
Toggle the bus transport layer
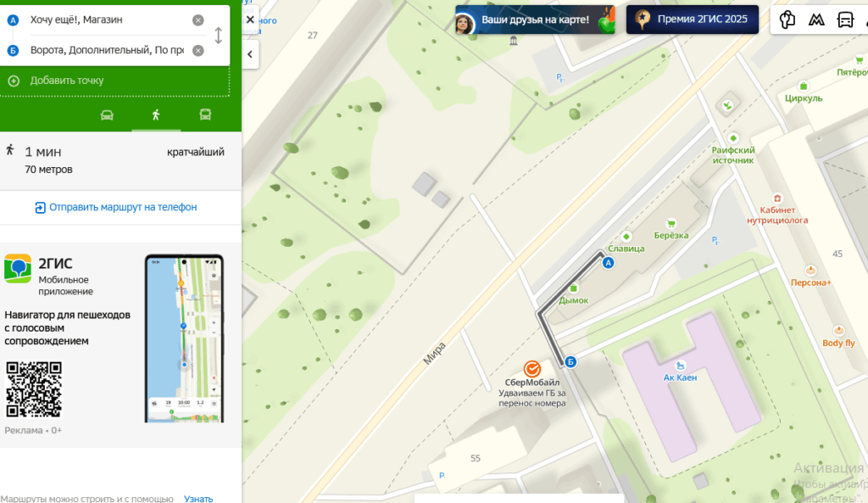click(845, 20)
